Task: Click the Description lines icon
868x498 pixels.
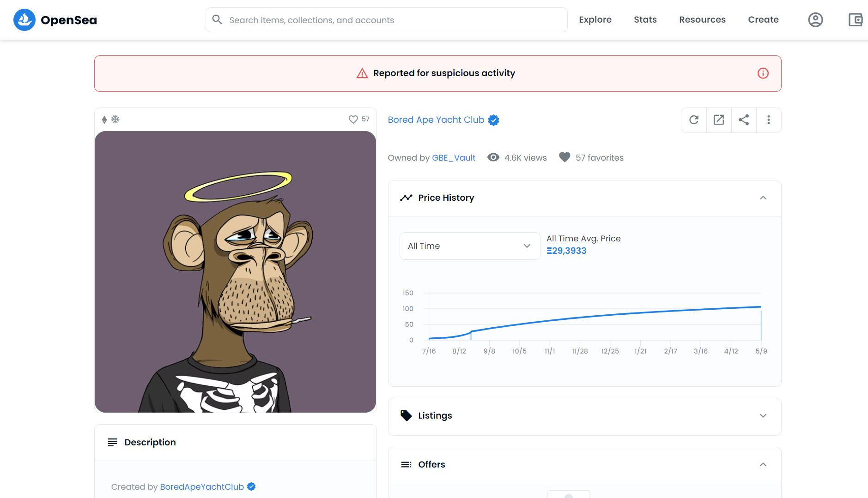Action: [x=112, y=442]
